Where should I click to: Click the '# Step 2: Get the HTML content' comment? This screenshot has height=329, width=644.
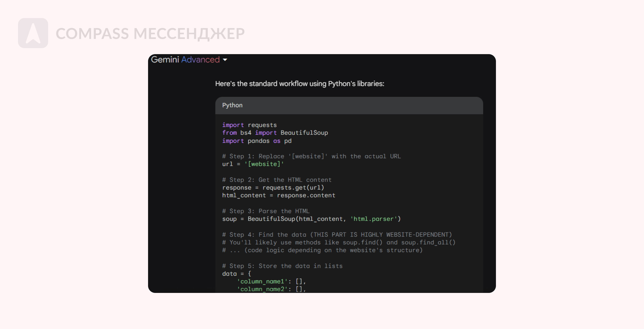pyautogui.click(x=277, y=180)
